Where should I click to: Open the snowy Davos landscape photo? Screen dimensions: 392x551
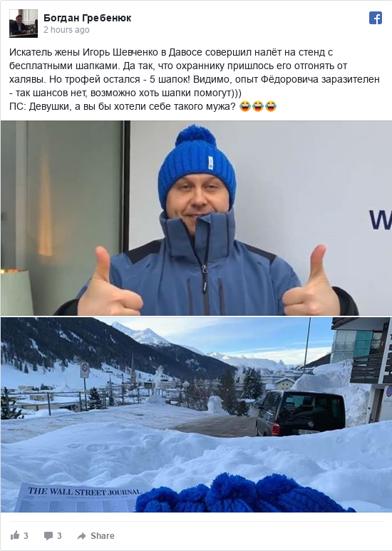[196, 415]
